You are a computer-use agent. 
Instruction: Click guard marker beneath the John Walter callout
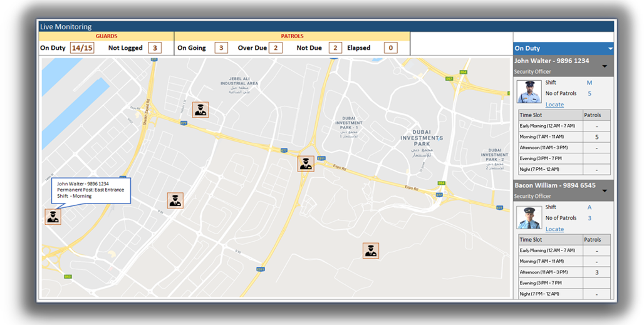coord(53,217)
